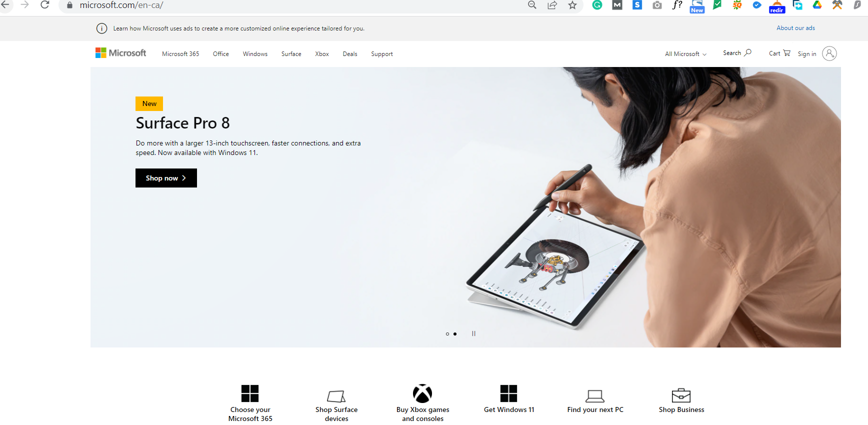The width and height of the screenshot is (868, 425).
Task: Click the browser back arrow
Action: click(x=5, y=5)
